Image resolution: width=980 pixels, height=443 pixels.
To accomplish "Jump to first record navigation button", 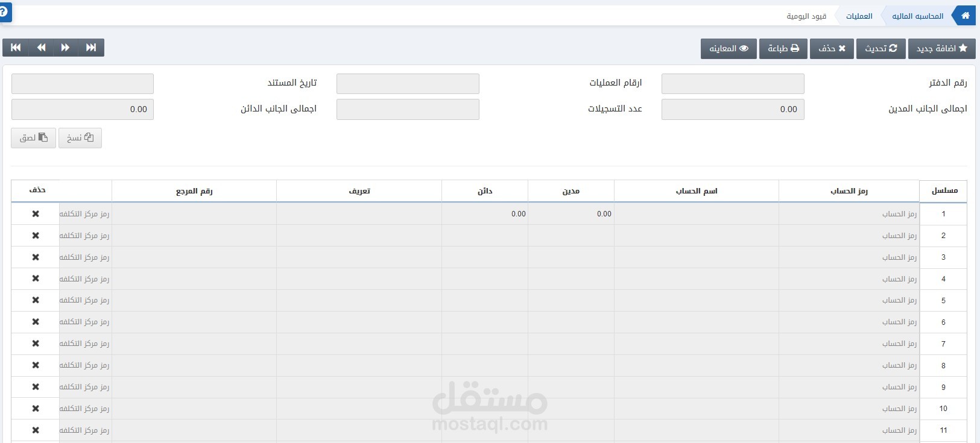I will tap(16, 48).
